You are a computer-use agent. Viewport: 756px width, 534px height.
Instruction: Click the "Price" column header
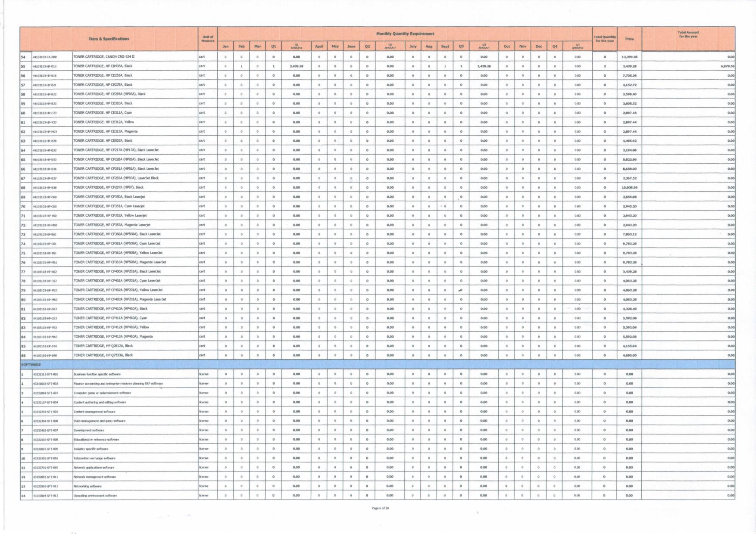[x=629, y=39]
